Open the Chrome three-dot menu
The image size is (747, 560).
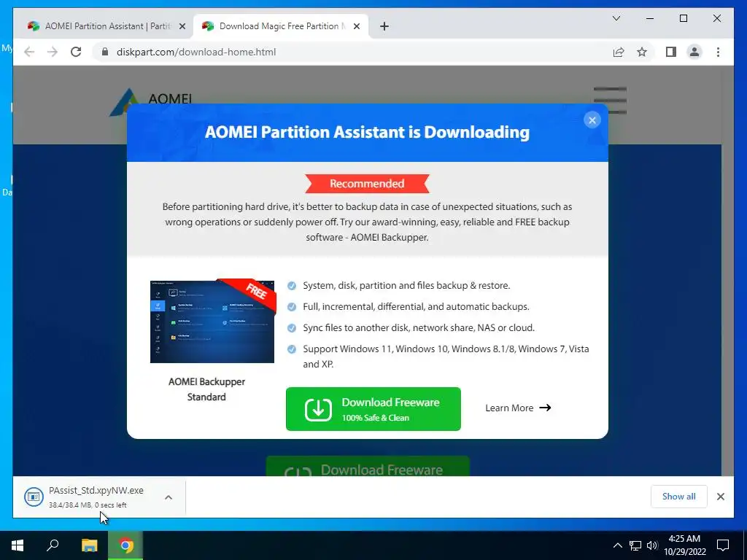pos(718,52)
